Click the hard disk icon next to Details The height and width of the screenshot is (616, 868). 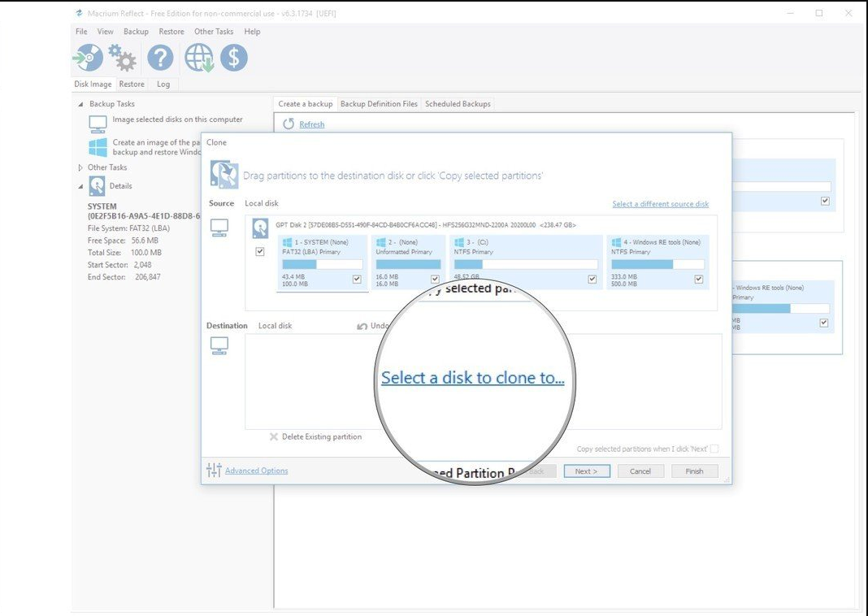click(x=97, y=187)
